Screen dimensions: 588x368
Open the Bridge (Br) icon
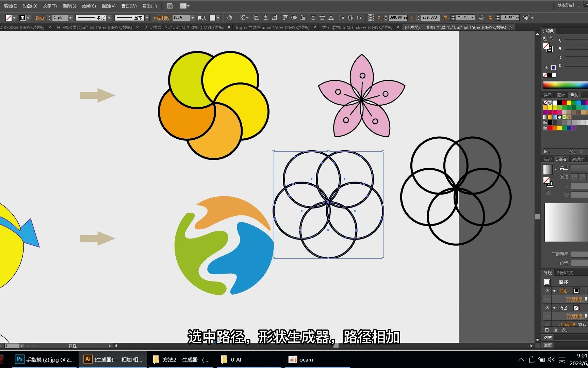pos(170,6)
